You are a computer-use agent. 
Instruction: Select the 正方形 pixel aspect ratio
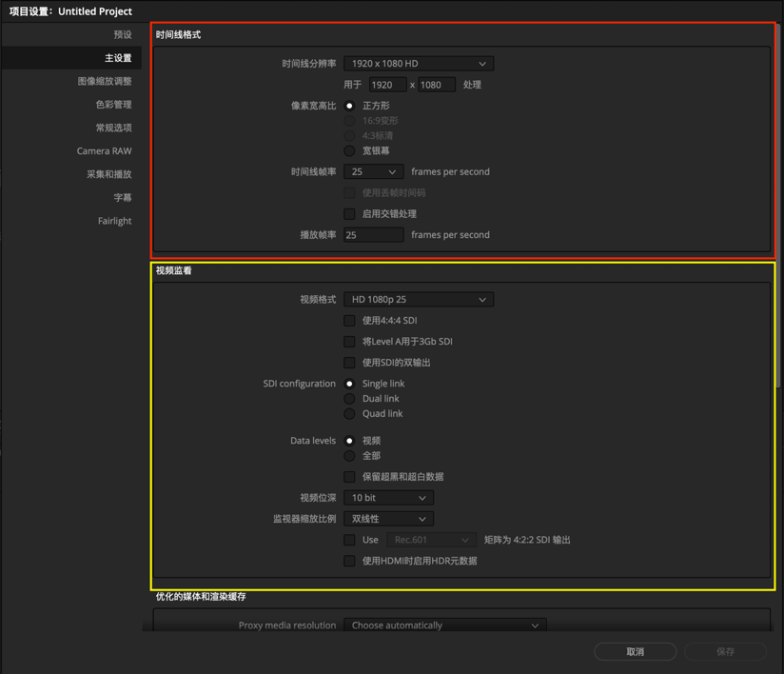(x=349, y=106)
